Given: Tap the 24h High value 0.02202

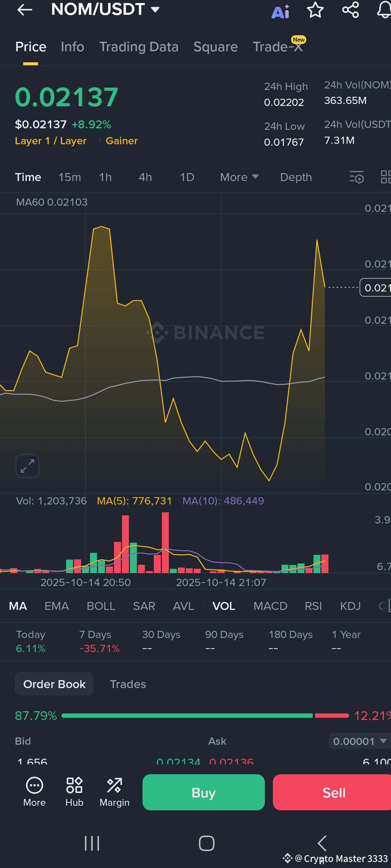Looking at the screenshot, I should [x=284, y=102].
